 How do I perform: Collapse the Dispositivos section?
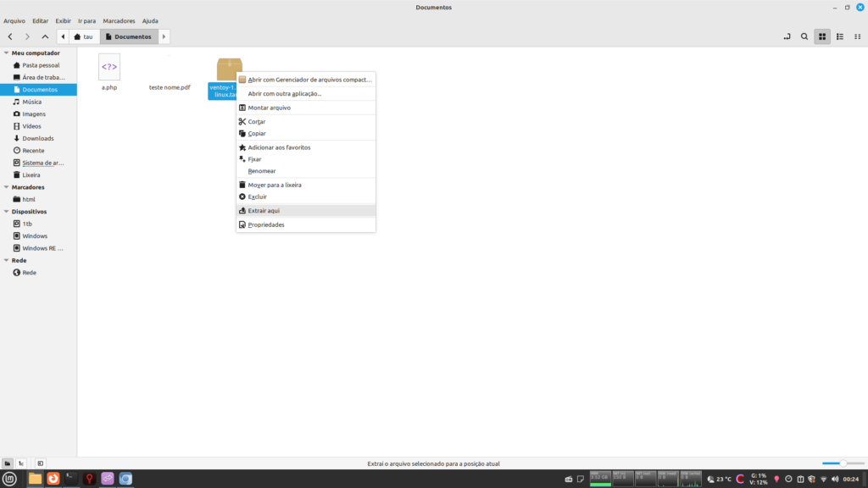click(7, 212)
